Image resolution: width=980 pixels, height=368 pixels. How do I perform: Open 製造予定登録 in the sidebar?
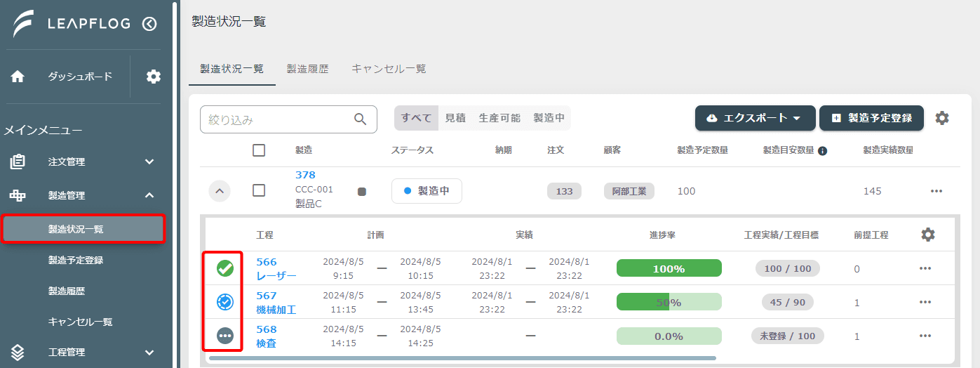[76, 260]
